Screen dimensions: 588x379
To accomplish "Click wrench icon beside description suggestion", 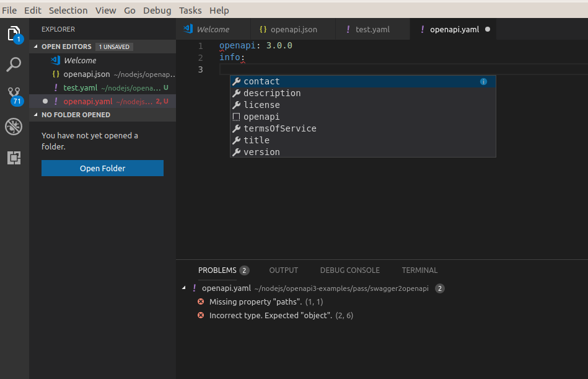I will tap(236, 93).
